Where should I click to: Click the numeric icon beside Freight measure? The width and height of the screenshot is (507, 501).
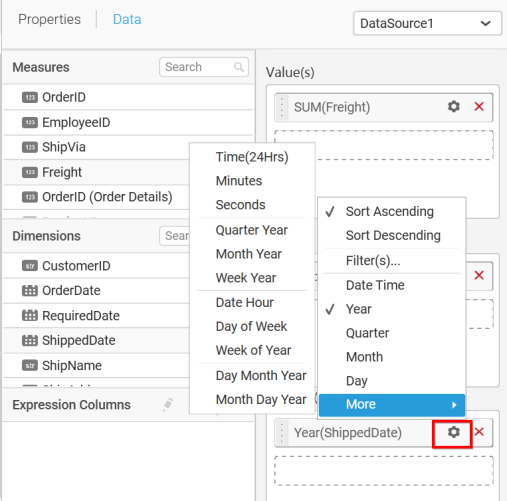click(30, 172)
